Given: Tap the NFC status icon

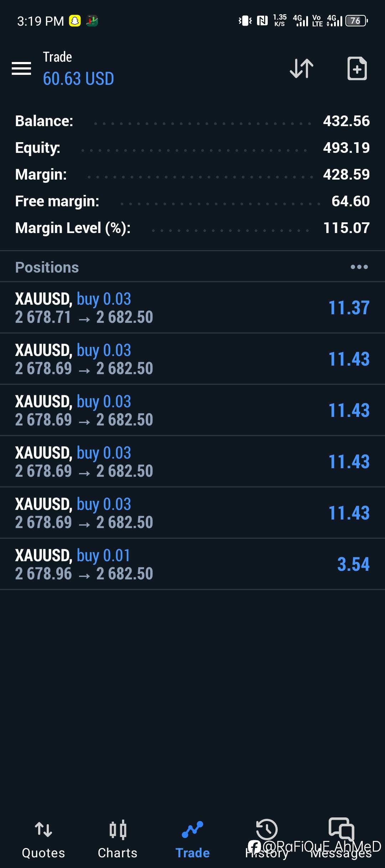Looking at the screenshot, I should (x=262, y=21).
